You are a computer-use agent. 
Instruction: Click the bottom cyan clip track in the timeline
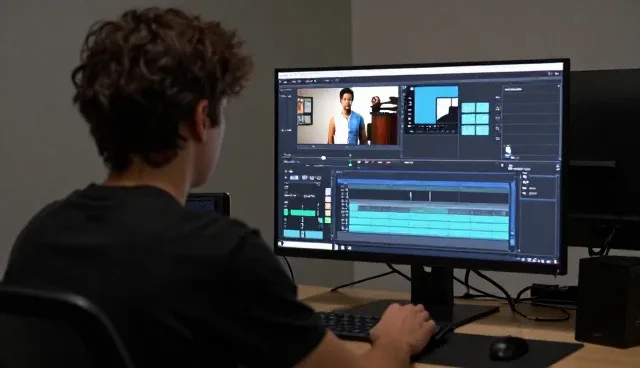(429, 233)
